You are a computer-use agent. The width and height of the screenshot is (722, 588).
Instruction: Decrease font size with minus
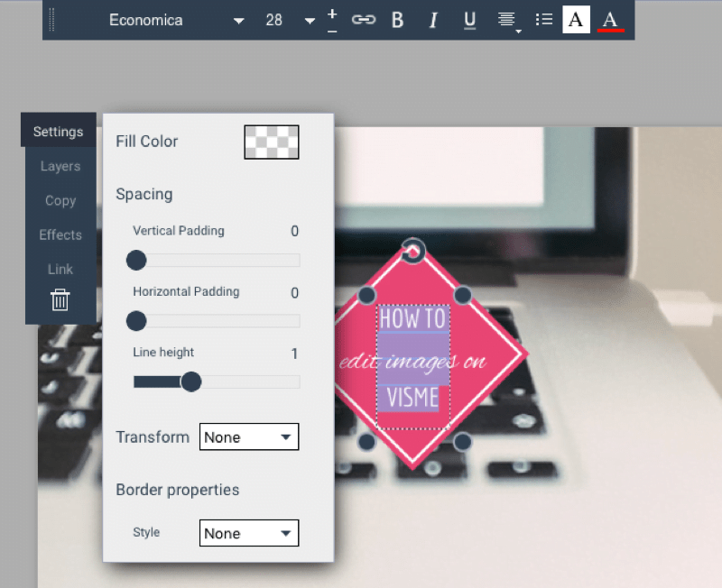click(332, 32)
